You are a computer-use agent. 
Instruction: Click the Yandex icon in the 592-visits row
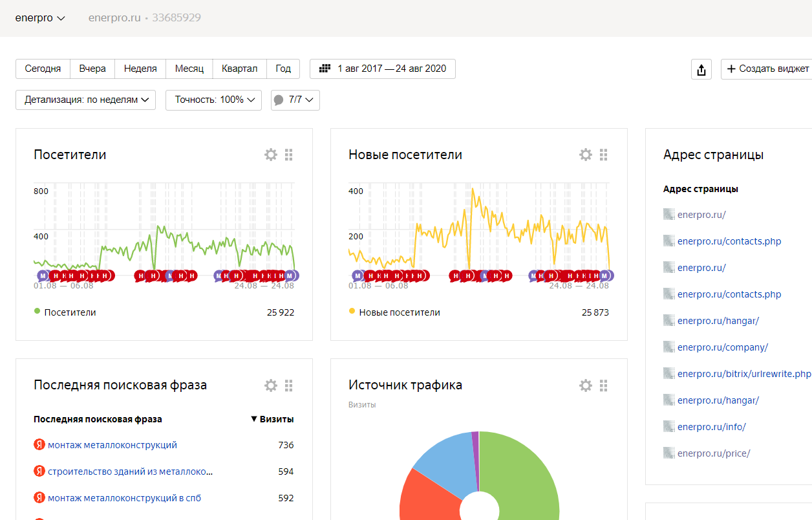tap(39, 498)
